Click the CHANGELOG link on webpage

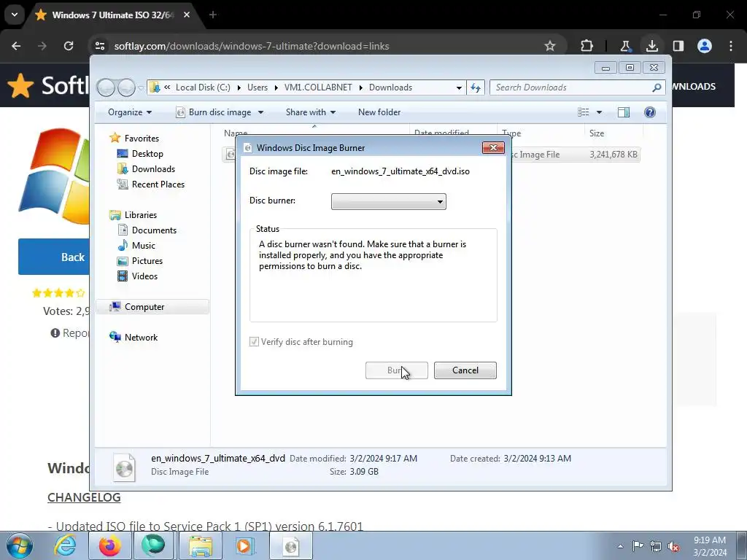(x=84, y=497)
